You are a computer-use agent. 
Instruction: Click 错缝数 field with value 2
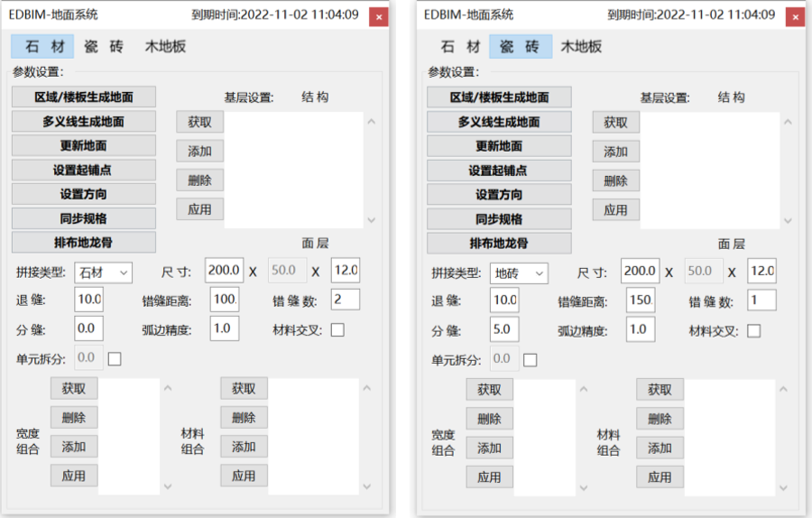[346, 299]
